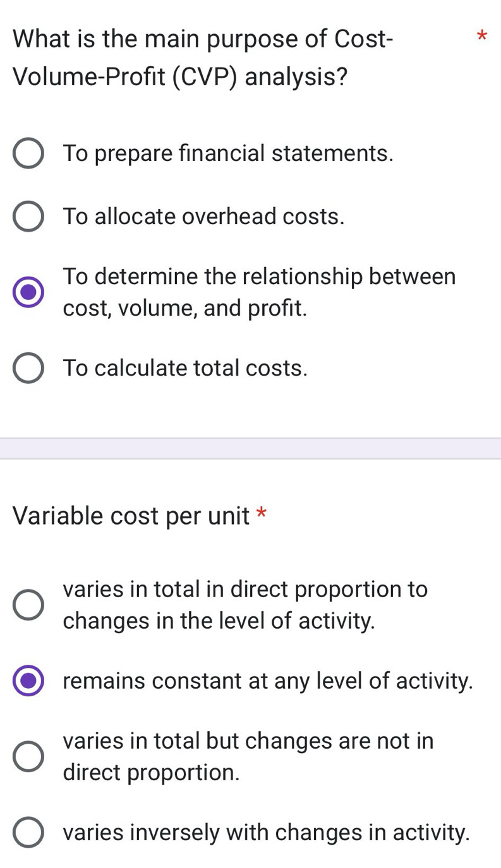Choose radio circle for "varies in total in direct proportion"
This screenshot has height=868, width=501.
[x=28, y=605]
